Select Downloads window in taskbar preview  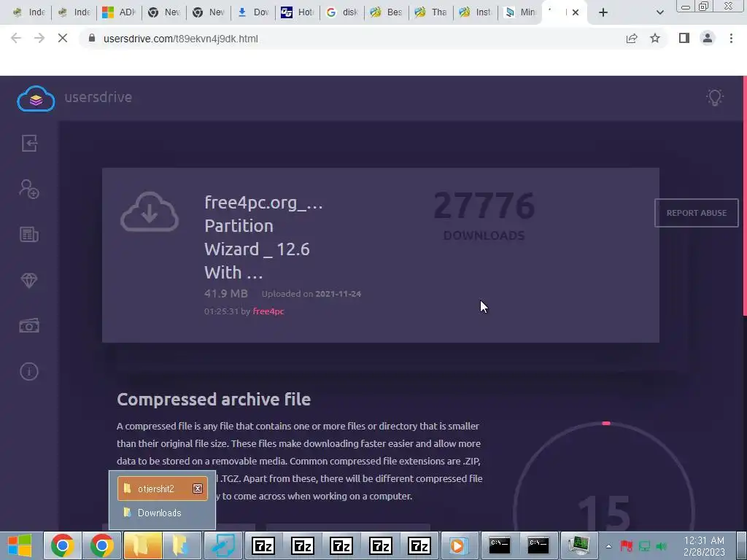point(163,513)
